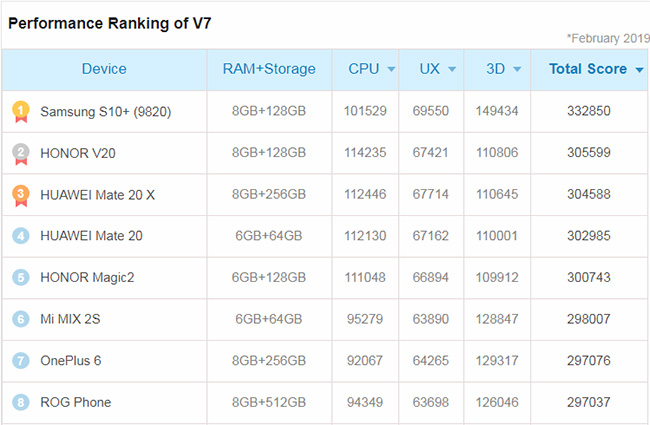The width and height of the screenshot is (650, 425).
Task: Click Mate 20 X UX score 67714
Action: click(430, 194)
